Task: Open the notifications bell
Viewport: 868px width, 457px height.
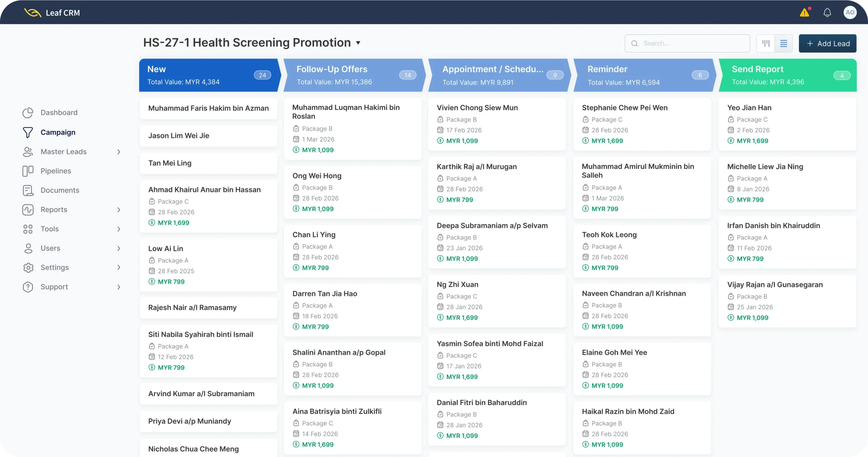Action: click(827, 13)
